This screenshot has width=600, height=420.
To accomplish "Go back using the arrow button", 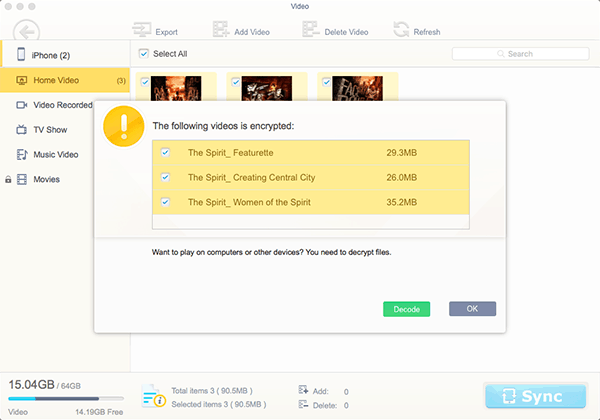I will pos(26,32).
